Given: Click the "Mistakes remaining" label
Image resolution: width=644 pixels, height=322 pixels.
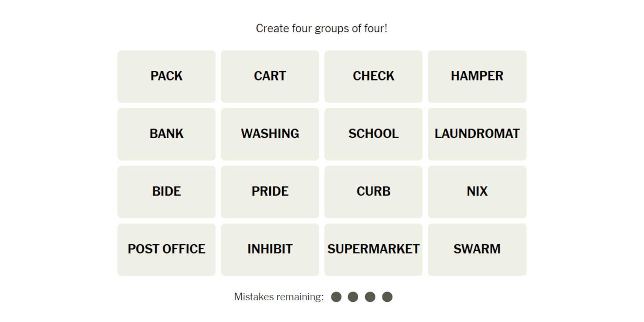Looking at the screenshot, I should point(279,297).
